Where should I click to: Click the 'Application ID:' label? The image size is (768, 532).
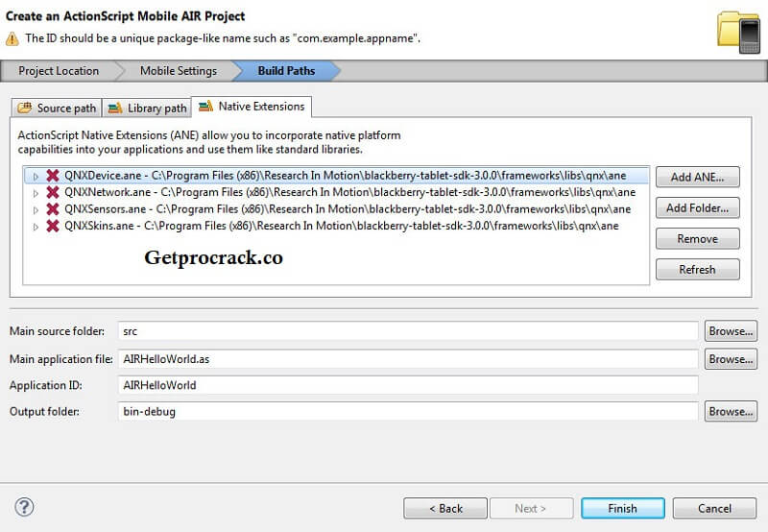(45, 385)
